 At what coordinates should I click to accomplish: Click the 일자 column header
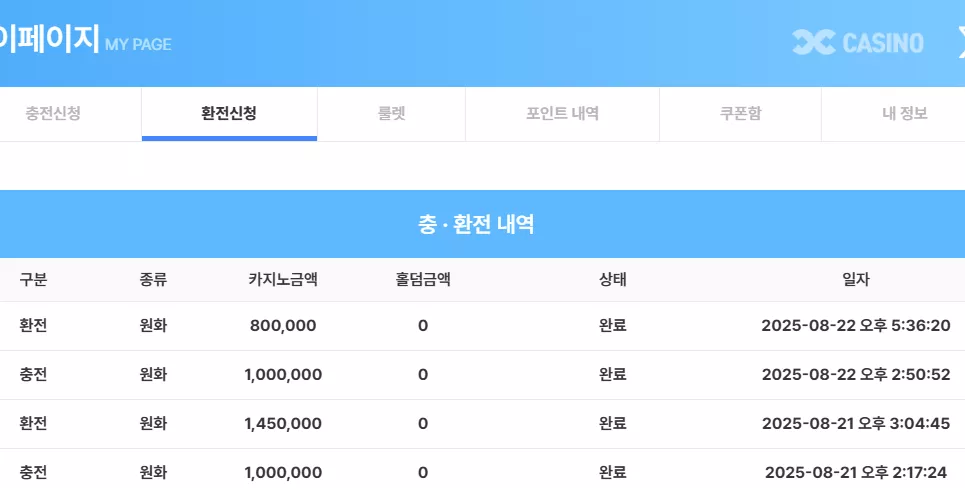coord(855,280)
